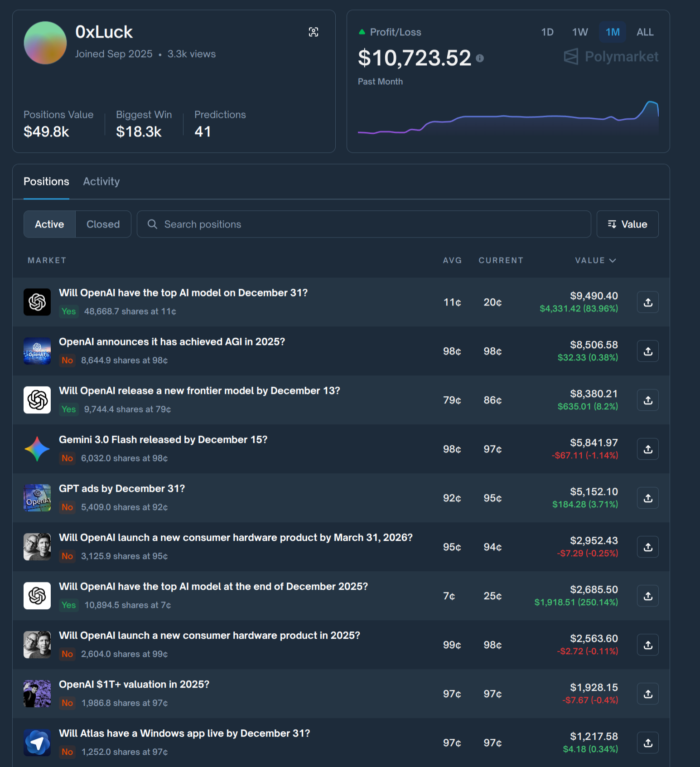Set profit chart range to 1W

pyautogui.click(x=580, y=32)
